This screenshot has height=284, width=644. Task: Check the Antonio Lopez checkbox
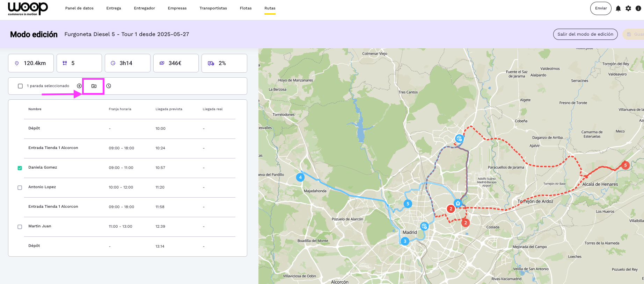(20, 188)
